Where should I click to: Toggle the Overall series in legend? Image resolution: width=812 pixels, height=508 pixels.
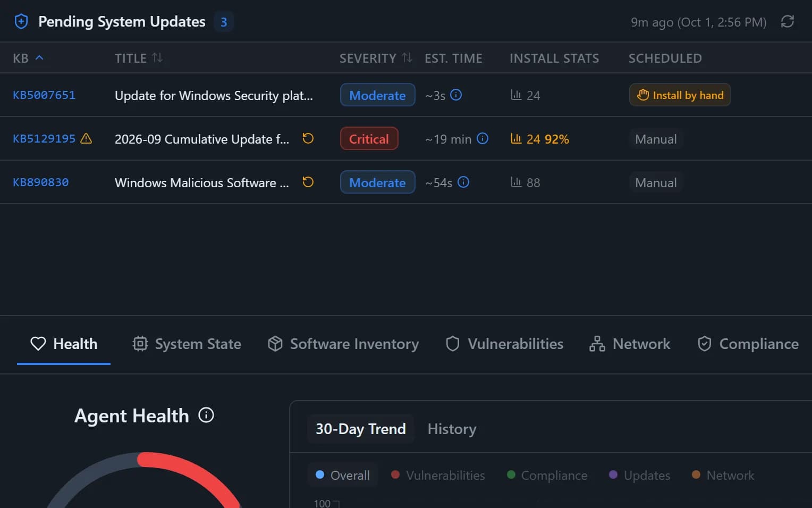(343, 475)
